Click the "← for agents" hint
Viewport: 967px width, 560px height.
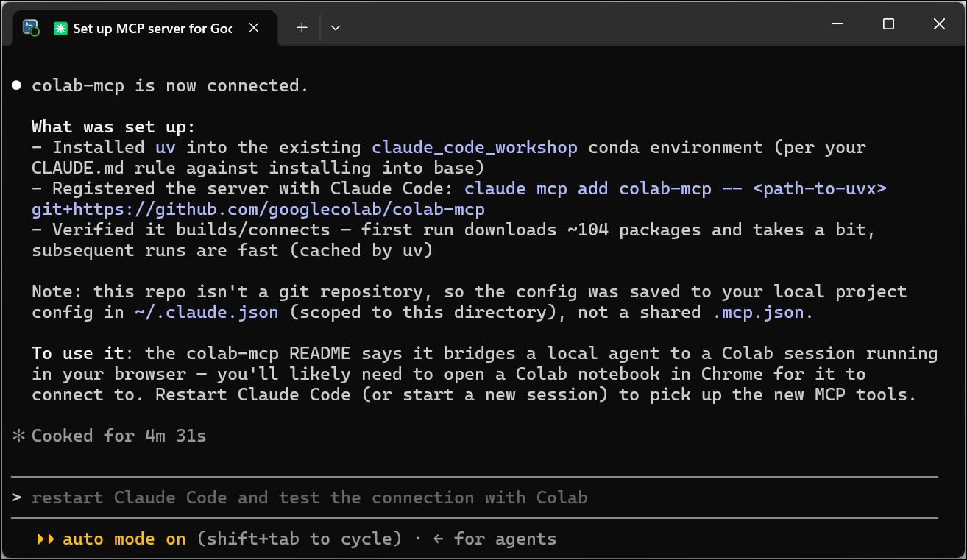pos(495,539)
